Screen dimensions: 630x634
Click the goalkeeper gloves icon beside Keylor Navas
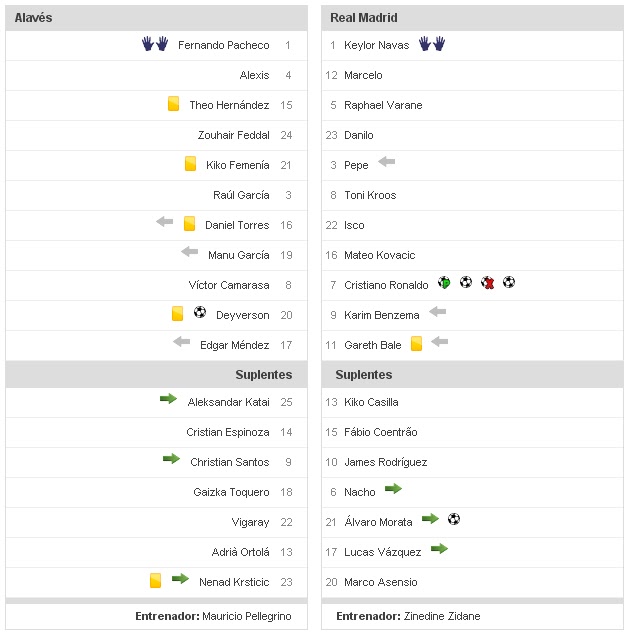tap(431, 44)
